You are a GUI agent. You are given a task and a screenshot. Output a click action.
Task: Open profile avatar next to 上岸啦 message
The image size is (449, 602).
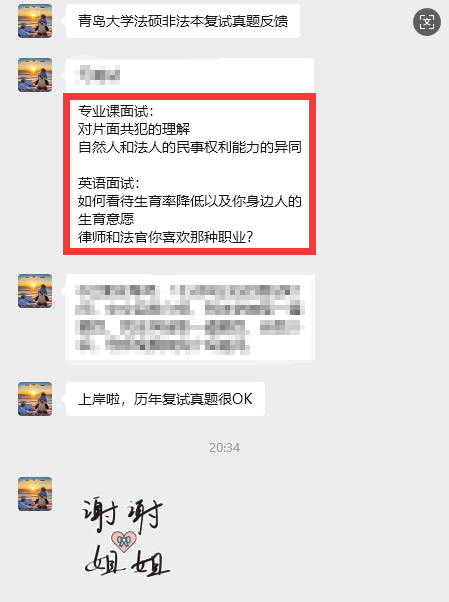tap(35, 399)
